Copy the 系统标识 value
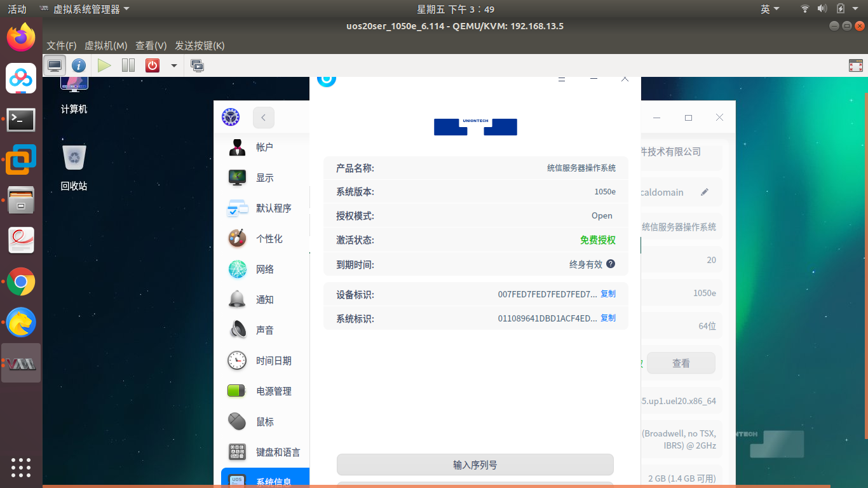 [608, 318]
